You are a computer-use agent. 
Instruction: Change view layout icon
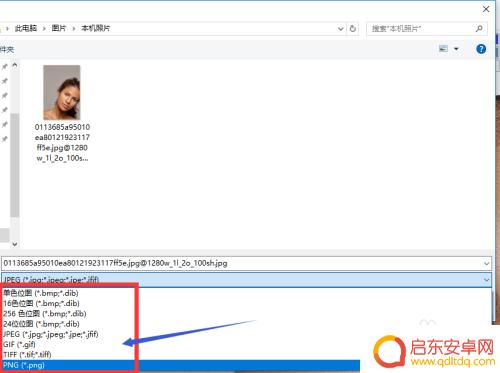tap(443, 49)
